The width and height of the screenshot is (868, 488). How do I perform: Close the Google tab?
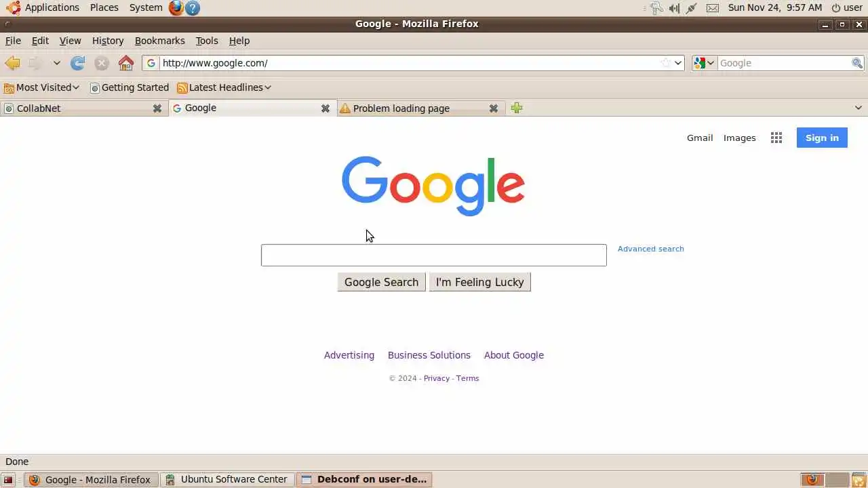[325, 108]
